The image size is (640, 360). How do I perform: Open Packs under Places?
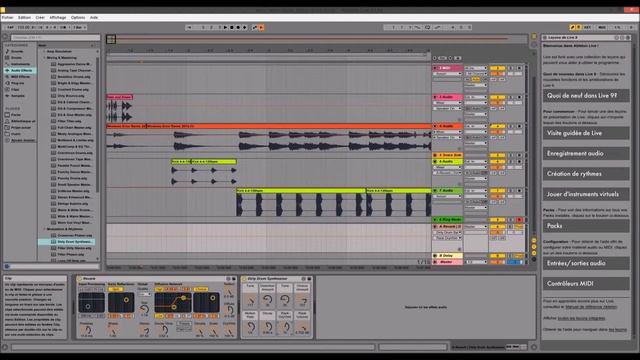coord(16,115)
